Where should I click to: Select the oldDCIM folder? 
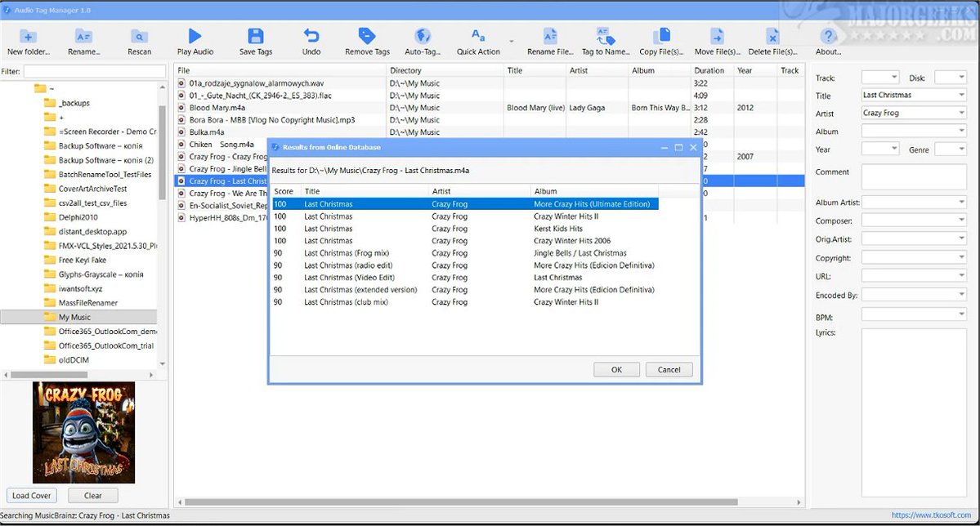click(x=73, y=360)
